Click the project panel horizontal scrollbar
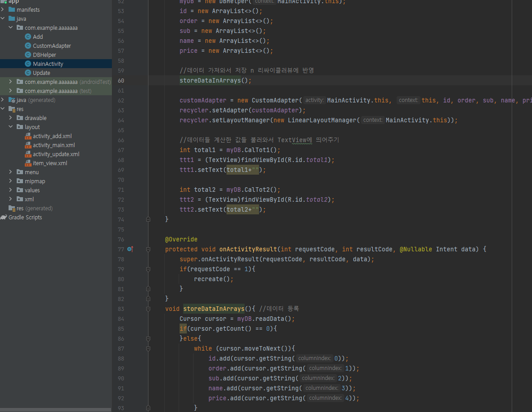The width and height of the screenshot is (532, 412). [56, 410]
